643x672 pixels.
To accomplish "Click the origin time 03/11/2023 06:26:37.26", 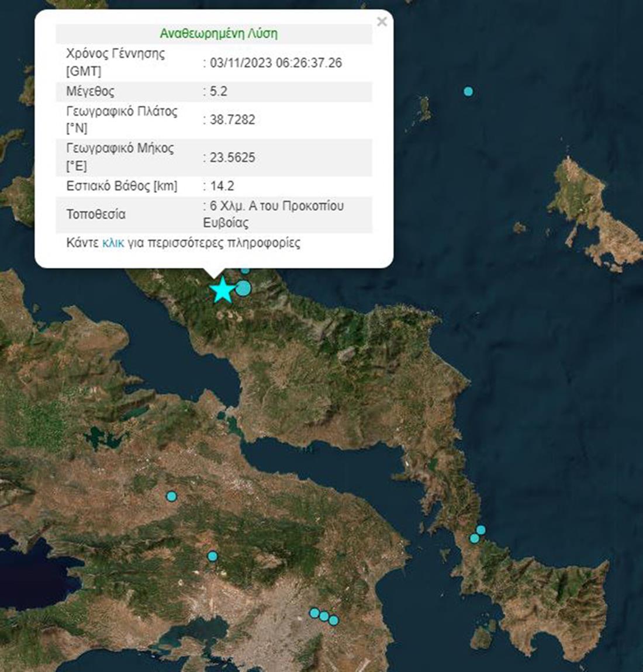I will click(276, 63).
